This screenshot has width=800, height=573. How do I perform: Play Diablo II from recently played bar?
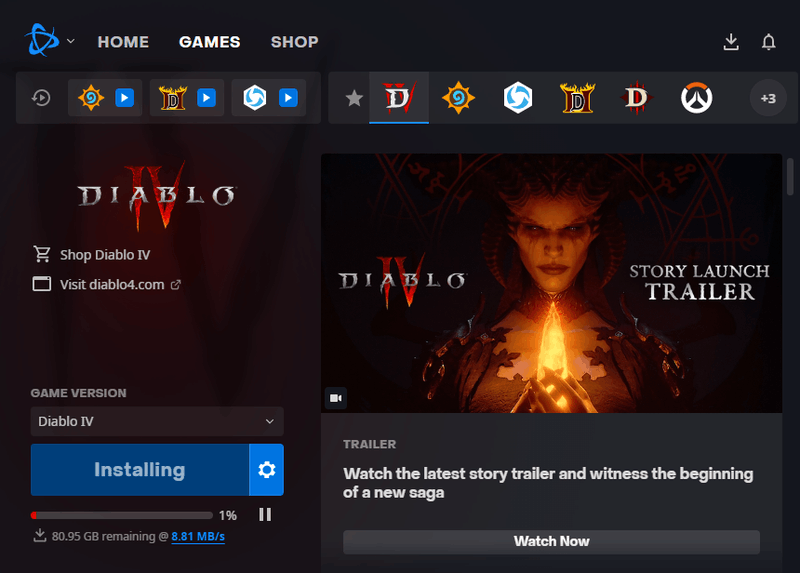click(x=207, y=97)
